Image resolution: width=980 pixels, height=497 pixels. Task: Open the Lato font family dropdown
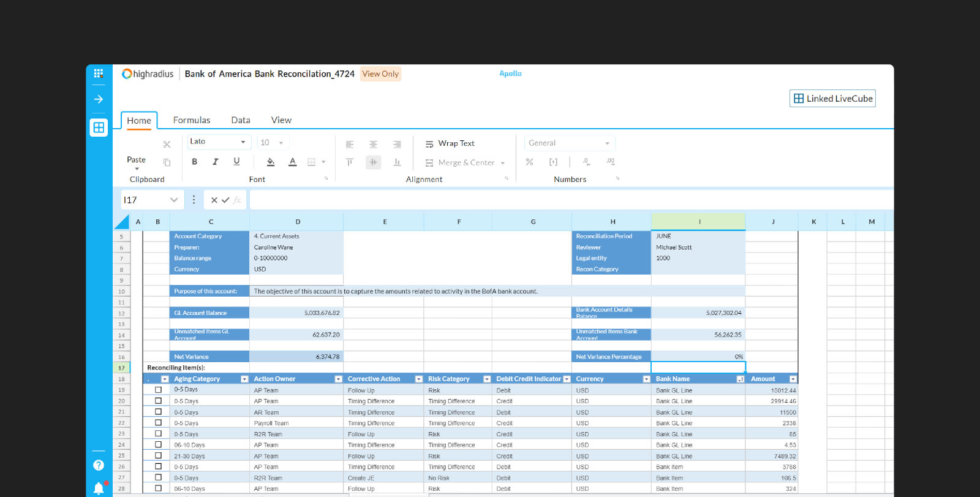[x=219, y=142]
